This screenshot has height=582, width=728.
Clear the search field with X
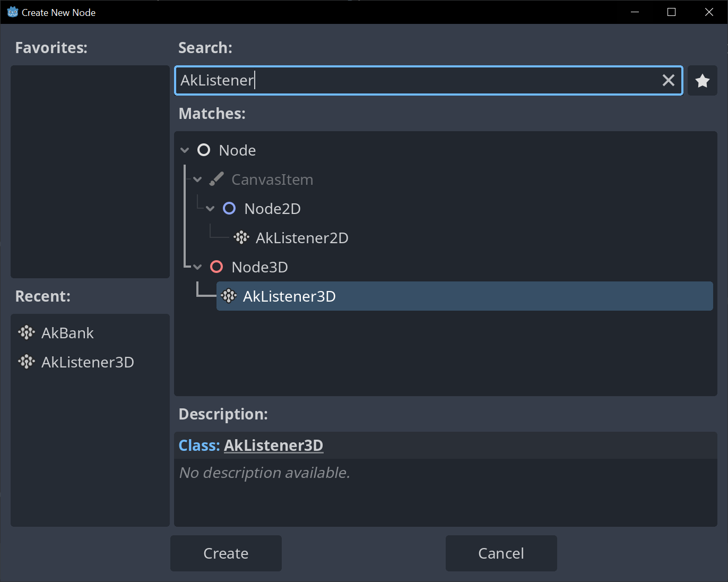point(668,80)
